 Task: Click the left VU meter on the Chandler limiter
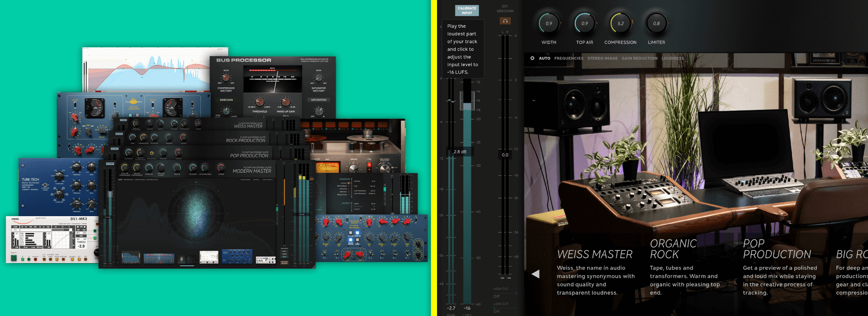coord(95,108)
